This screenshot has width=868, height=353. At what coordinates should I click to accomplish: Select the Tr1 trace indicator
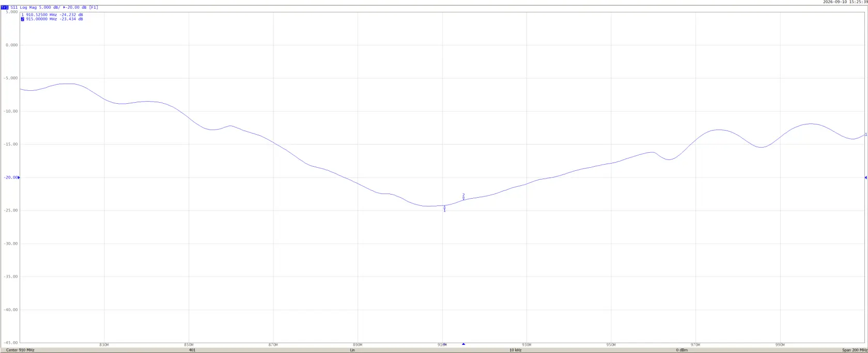click(x=5, y=8)
